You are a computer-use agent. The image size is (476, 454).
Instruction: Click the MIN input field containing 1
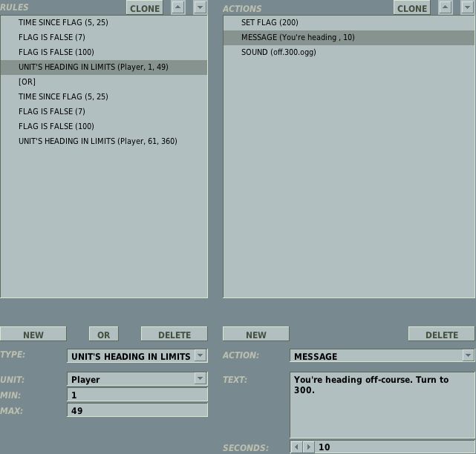pos(137,395)
